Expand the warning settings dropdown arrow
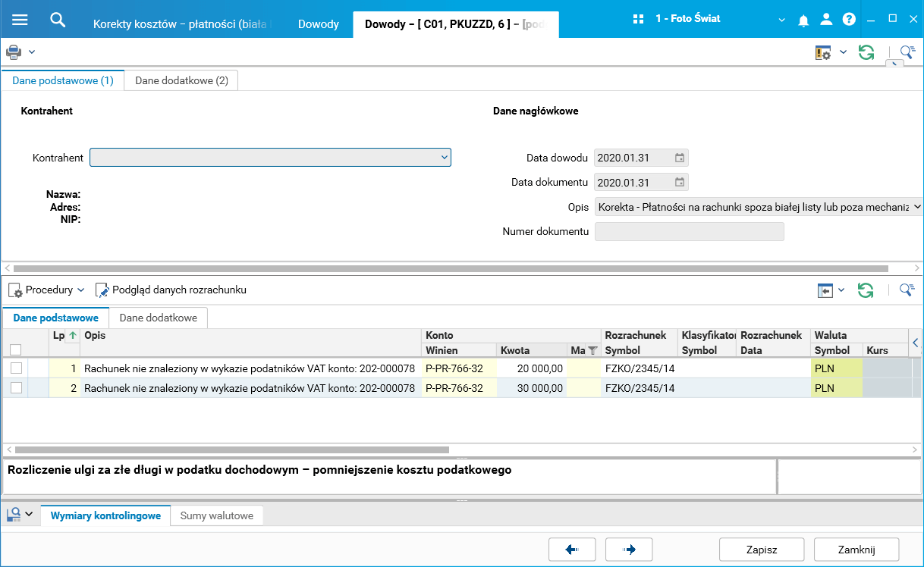 843,52
